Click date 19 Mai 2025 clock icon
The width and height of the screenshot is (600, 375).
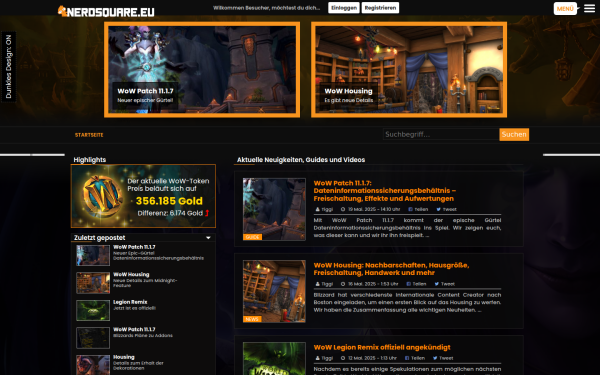[343, 209]
